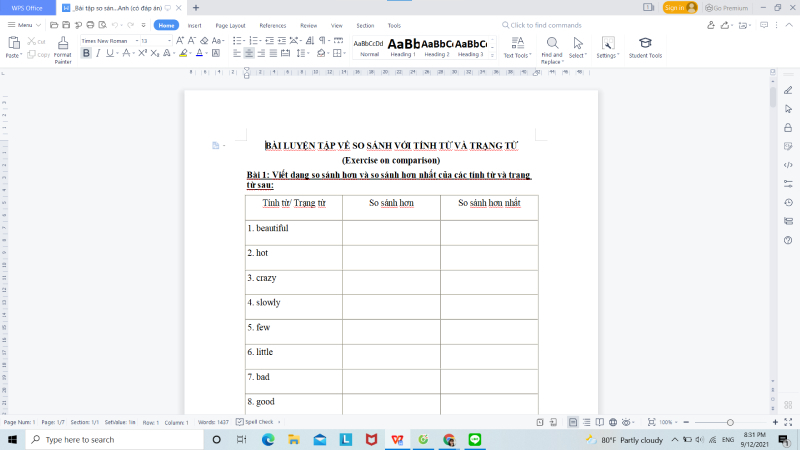Viewport: 800px width, 450px height.
Task: Open Student Tools
Action: (645, 47)
